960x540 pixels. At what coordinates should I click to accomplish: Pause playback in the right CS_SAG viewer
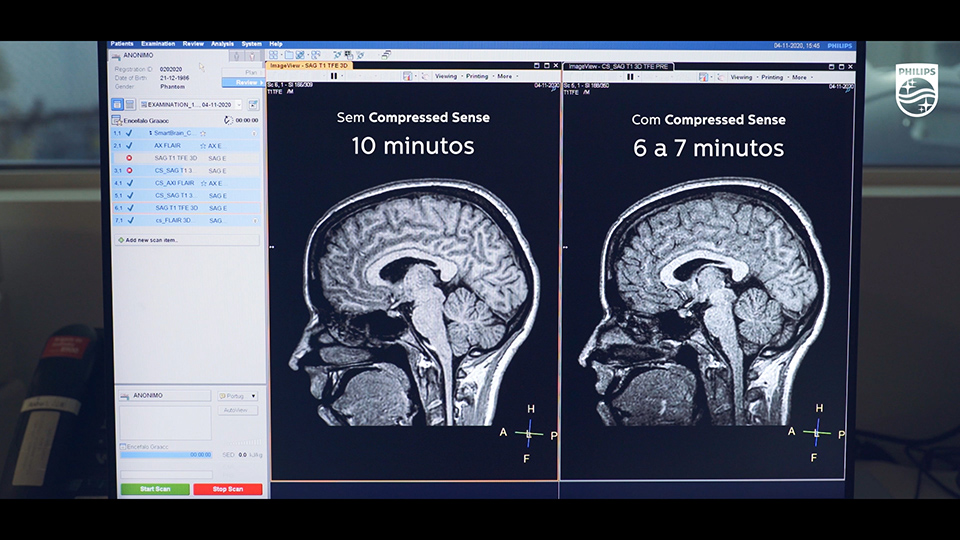[x=630, y=76]
